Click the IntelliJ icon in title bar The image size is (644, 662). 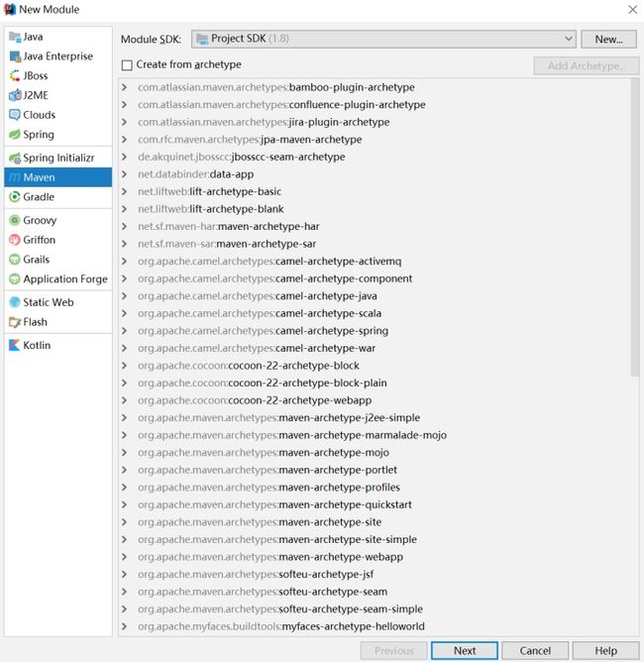click(10, 9)
